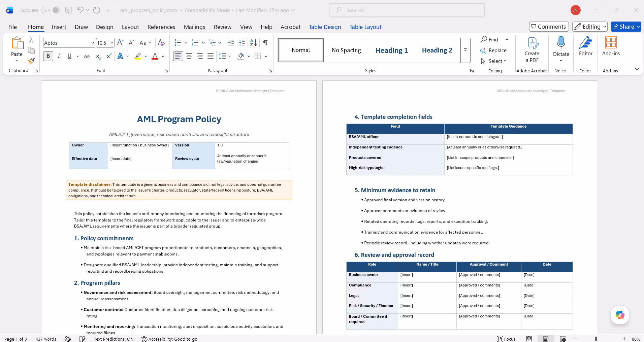Screen dimensions: 644x342
Task: Switch to the References tab
Action: click(x=161, y=27)
